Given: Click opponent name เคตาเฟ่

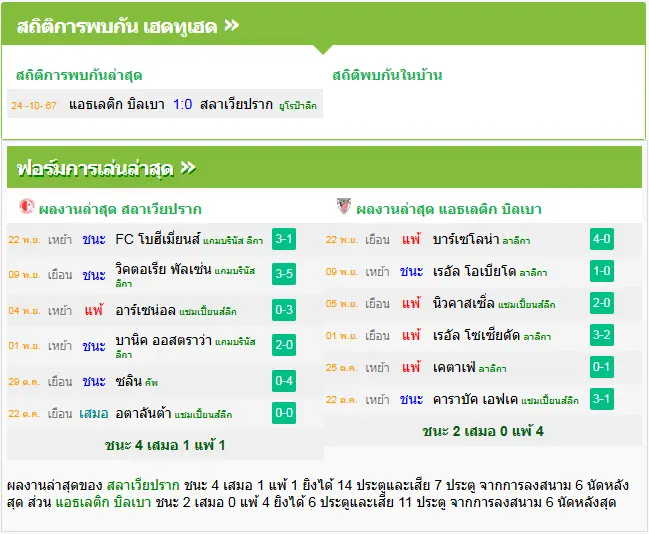Looking at the screenshot, I should [x=454, y=367].
